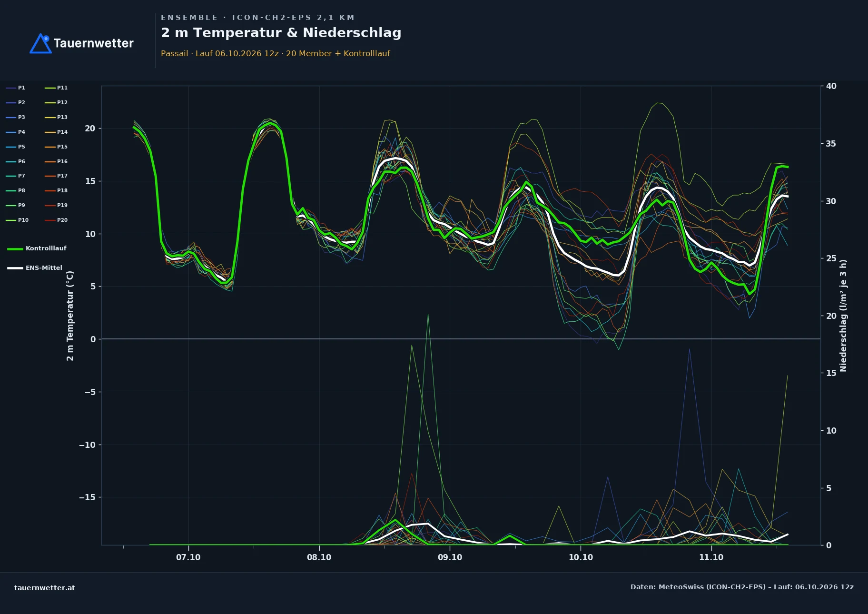
Task: Click the P17 legend entry
Action: 56,176
